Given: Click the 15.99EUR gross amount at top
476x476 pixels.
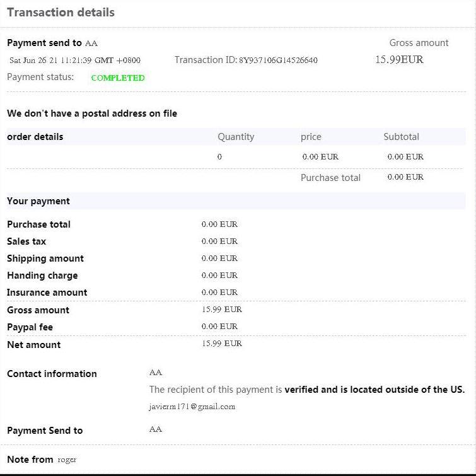Looking at the screenshot, I should (399, 60).
